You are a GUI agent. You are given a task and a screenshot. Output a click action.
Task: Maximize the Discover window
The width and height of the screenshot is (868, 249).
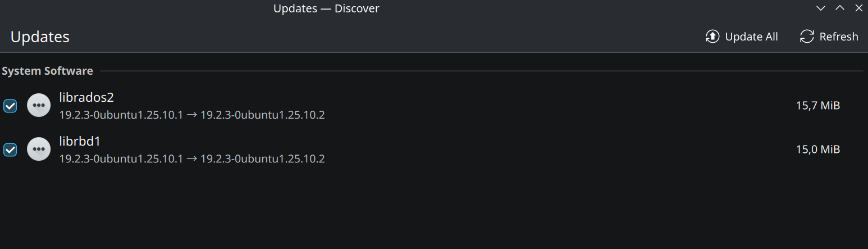tap(840, 8)
